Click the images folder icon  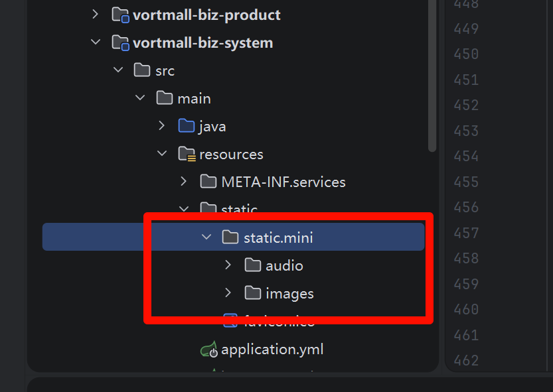tap(253, 293)
